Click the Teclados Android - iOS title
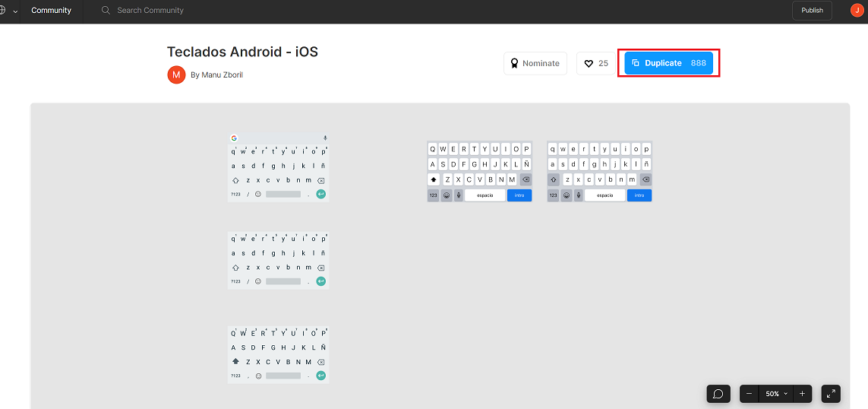 coord(242,52)
